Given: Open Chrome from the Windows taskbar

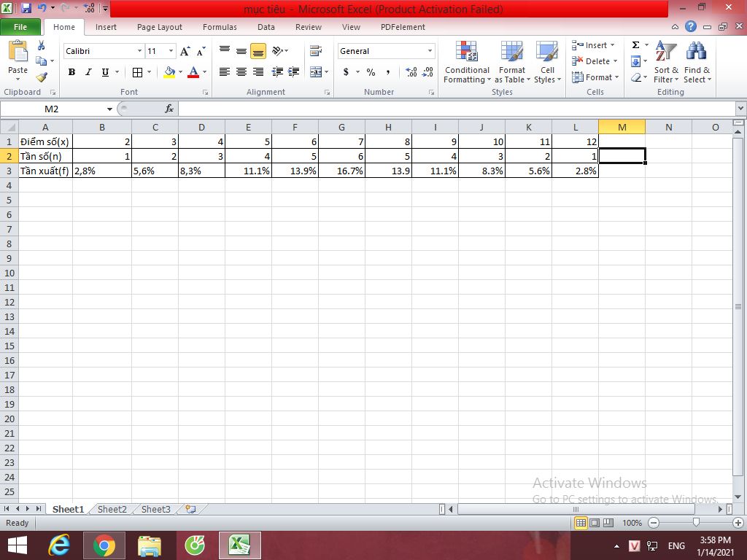Looking at the screenshot, I should 104,545.
